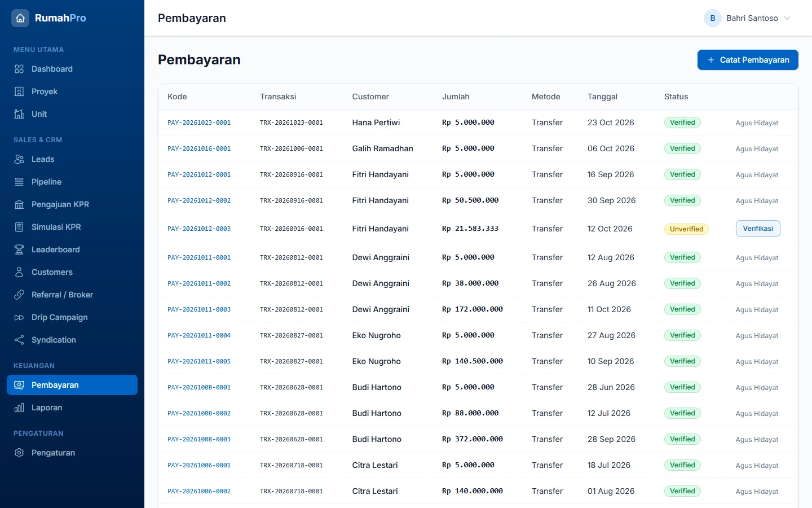This screenshot has height=508, width=812.
Task: Click the Syndication share icon
Action: (x=19, y=340)
